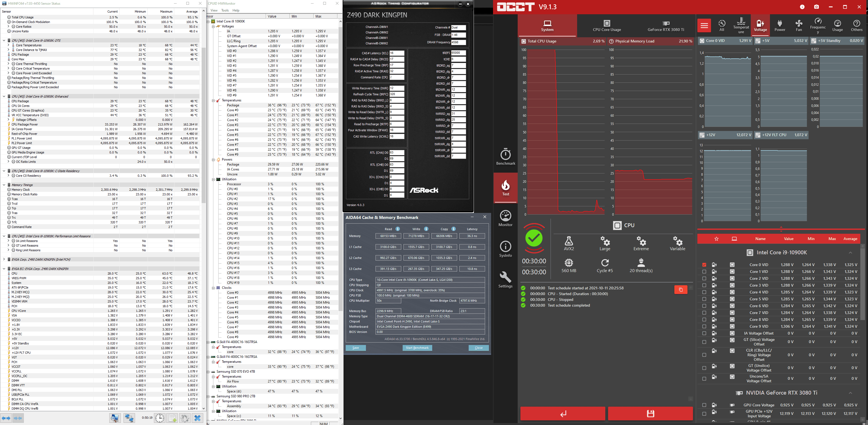The width and height of the screenshot is (868, 425).
Task: Click the Memory Read info icon in AIDA64
Action: pyautogui.click(x=398, y=229)
